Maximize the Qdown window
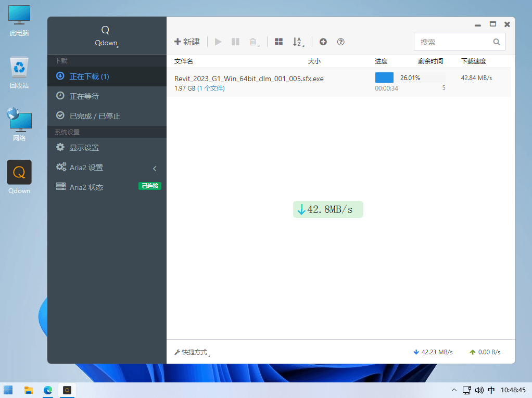532x398 pixels. (x=492, y=24)
